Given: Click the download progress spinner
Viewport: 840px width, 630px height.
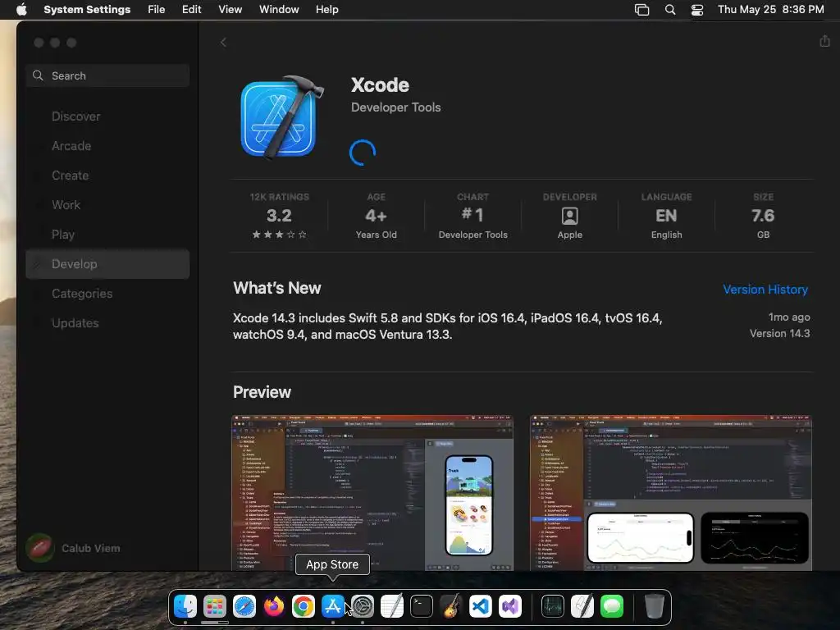Looking at the screenshot, I should (x=363, y=152).
